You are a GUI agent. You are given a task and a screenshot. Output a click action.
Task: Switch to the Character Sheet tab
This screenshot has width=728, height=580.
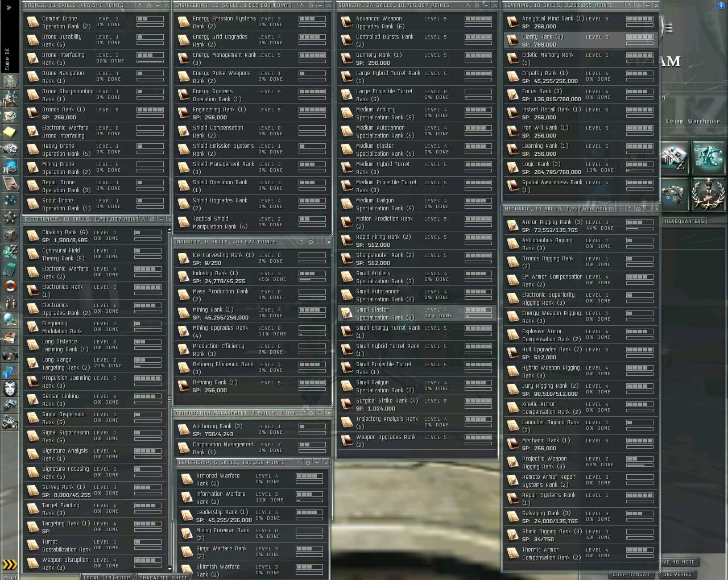[163, 577]
